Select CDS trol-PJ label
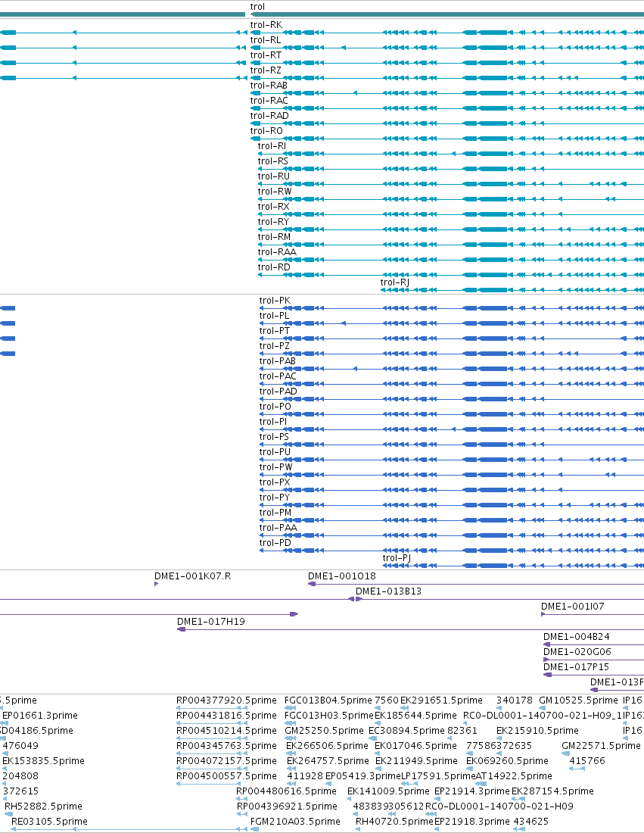Screen dimensions: 644x833 397,558
